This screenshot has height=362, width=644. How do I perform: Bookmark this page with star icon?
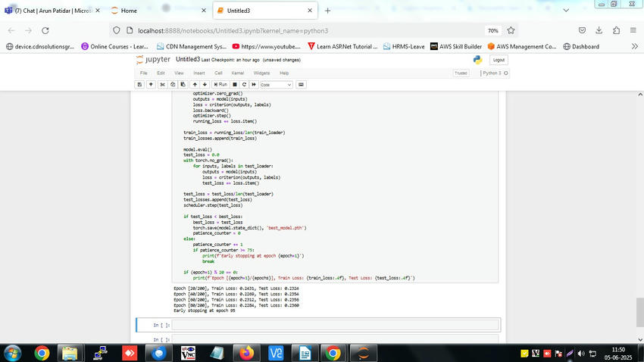[511, 30]
